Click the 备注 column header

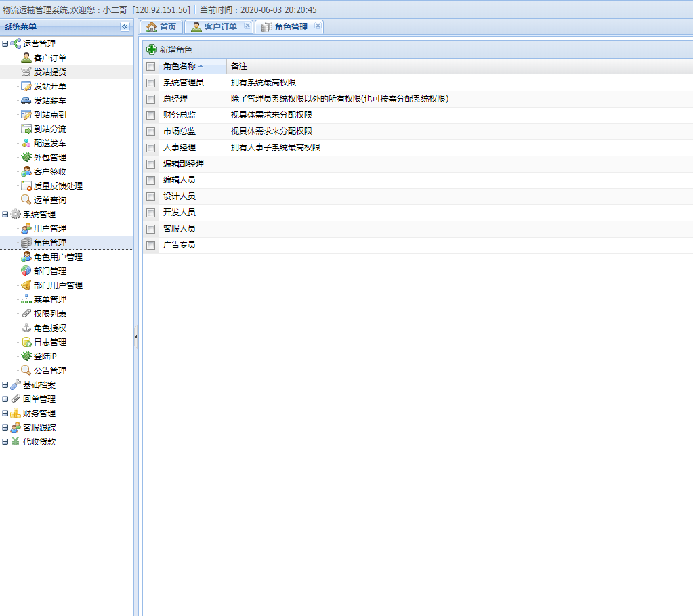(x=238, y=66)
